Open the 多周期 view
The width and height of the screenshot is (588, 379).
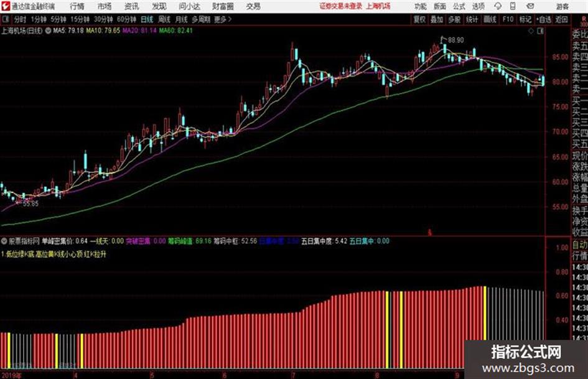point(201,19)
